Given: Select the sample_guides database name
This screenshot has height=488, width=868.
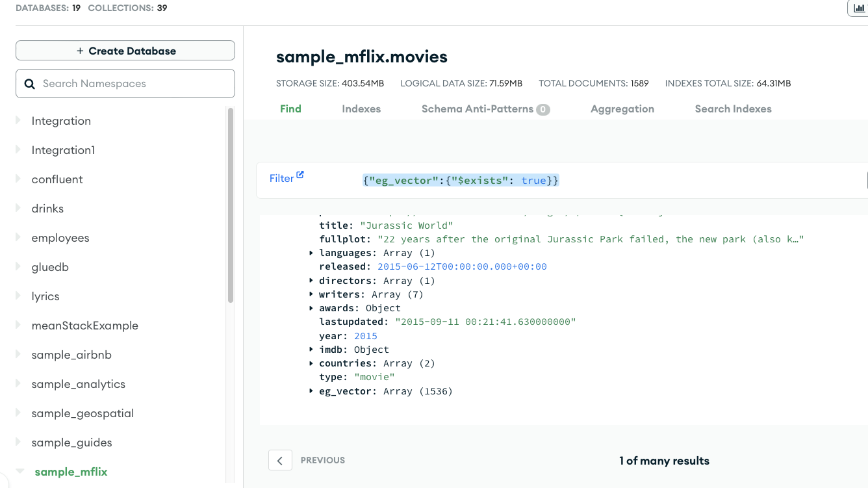Looking at the screenshot, I should (x=71, y=443).
